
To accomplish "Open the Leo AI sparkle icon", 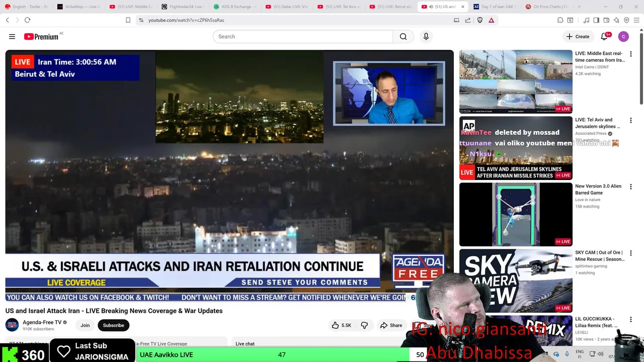I will point(616,20).
